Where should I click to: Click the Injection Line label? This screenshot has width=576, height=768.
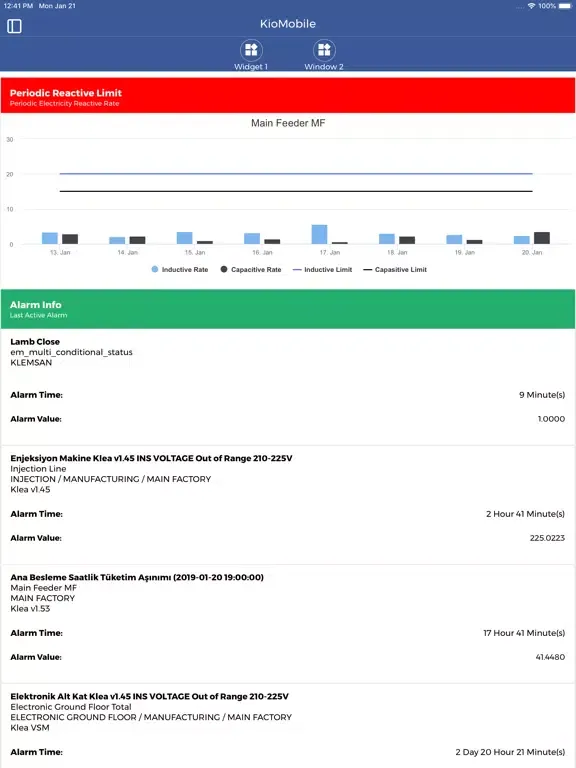[x=38, y=469]
